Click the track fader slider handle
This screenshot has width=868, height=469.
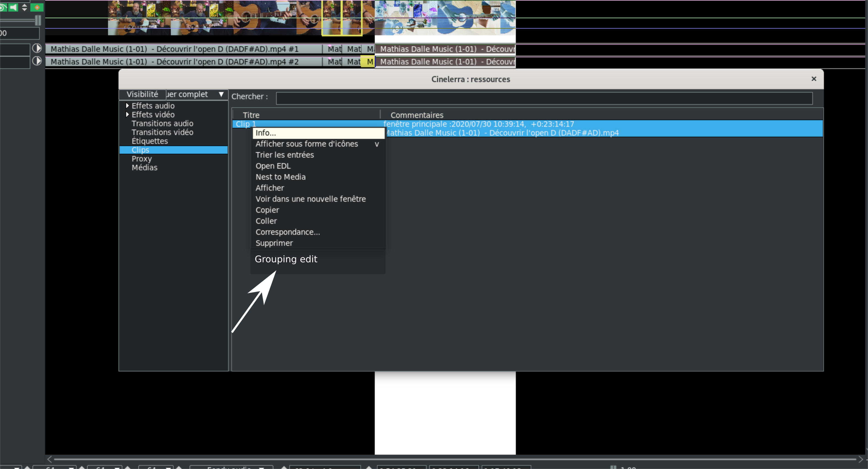click(x=38, y=21)
